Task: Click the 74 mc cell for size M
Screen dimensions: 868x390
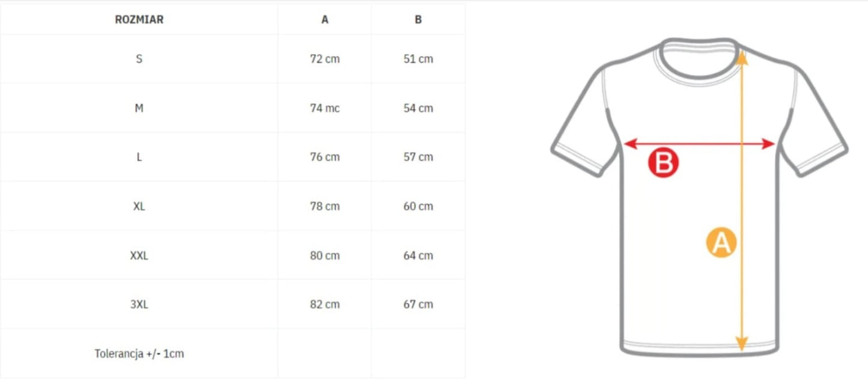Action: click(x=325, y=108)
